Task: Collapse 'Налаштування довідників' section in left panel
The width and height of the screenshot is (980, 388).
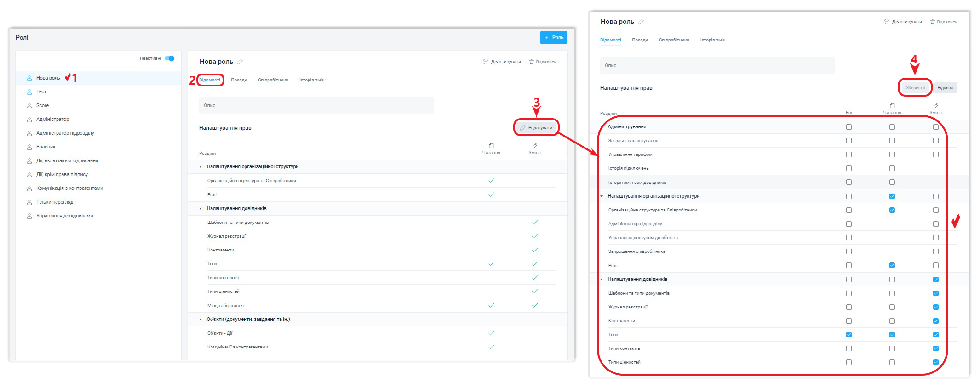Action: (x=201, y=209)
